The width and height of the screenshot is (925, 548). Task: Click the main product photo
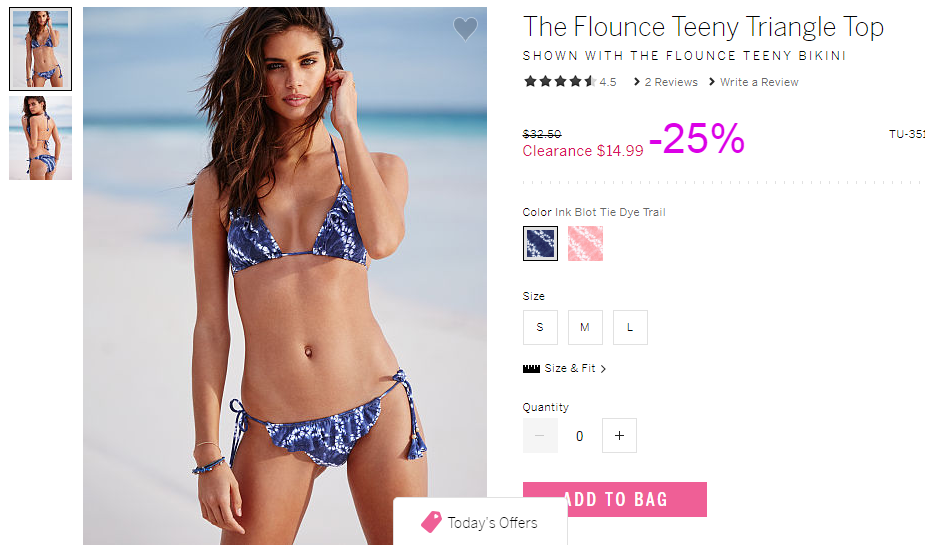click(284, 275)
